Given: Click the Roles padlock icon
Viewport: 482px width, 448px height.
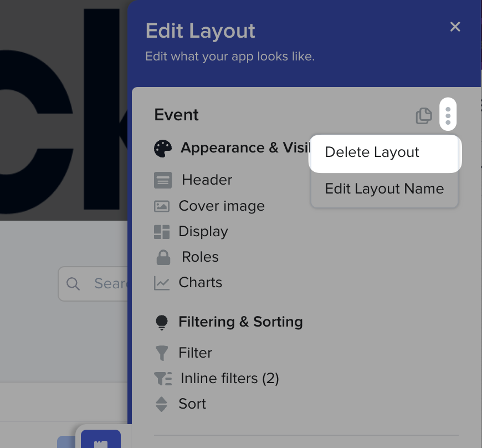Looking at the screenshot, I should 163,257.
